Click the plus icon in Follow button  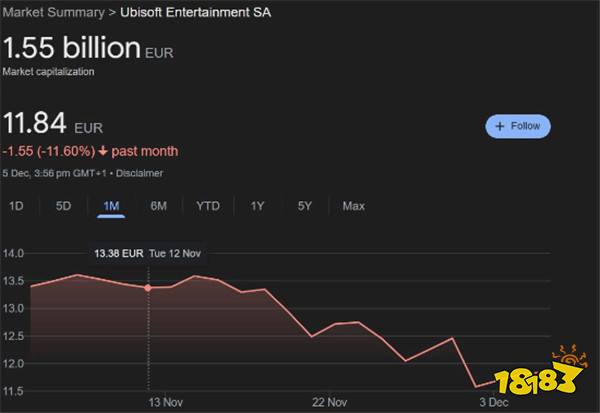click(x=500, y=126)
